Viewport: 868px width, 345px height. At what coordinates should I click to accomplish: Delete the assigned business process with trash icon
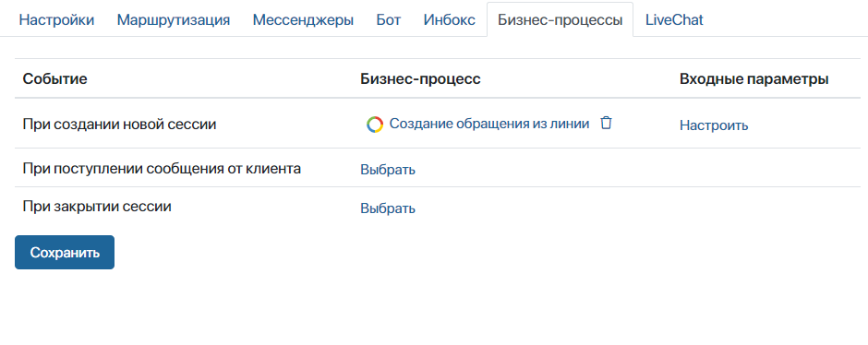tap(606, 124)
